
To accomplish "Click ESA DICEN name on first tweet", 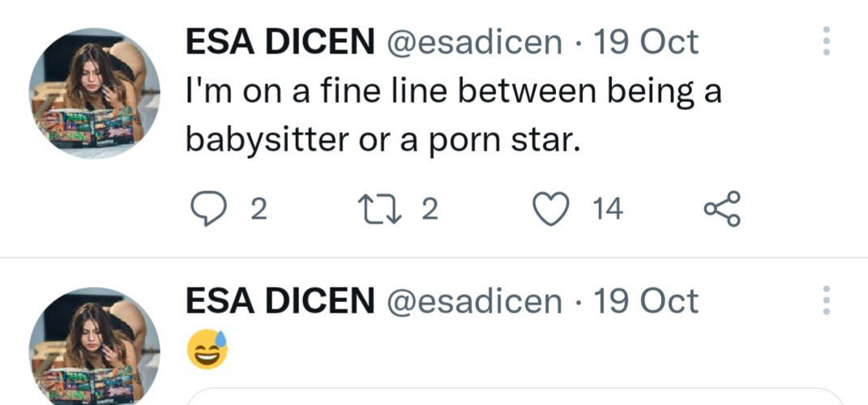I will coord(280,42).
